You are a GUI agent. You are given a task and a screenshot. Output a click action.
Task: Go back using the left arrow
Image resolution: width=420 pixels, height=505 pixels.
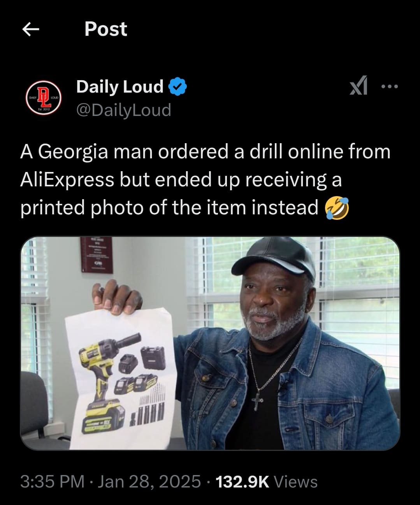coord(31,29)
